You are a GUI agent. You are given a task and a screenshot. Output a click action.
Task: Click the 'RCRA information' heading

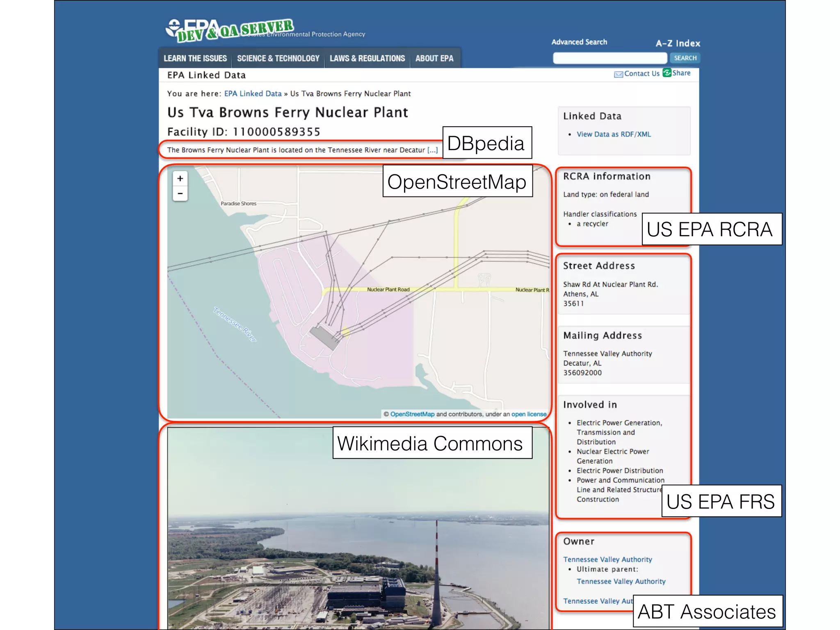[607, 176]
